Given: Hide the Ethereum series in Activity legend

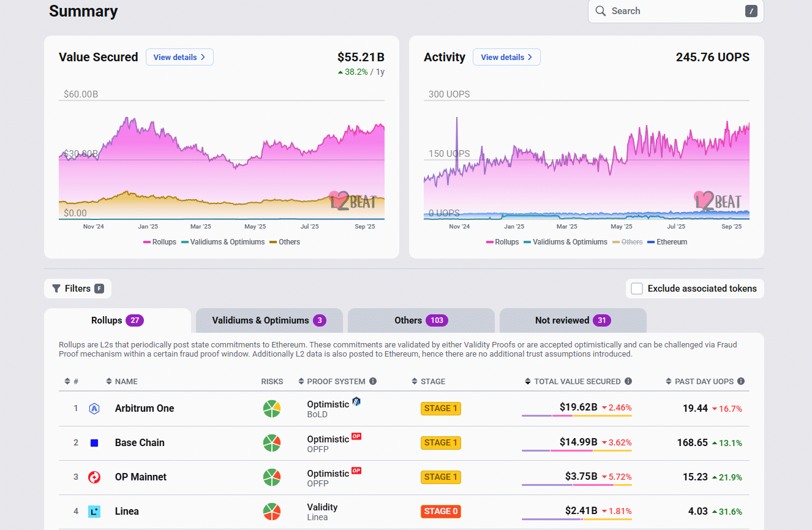Looking at the screenshot, I should (x=667, y=242).
